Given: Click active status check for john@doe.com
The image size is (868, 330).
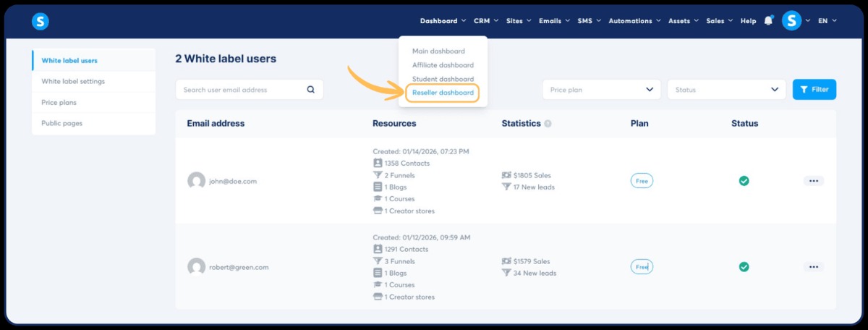Looking at the screenshot, I should (744, 181).
